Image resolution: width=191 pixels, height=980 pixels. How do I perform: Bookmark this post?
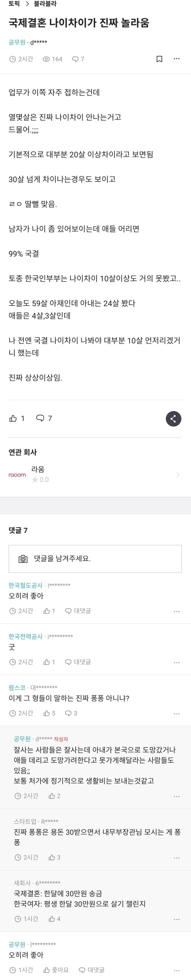click(159, 59)
